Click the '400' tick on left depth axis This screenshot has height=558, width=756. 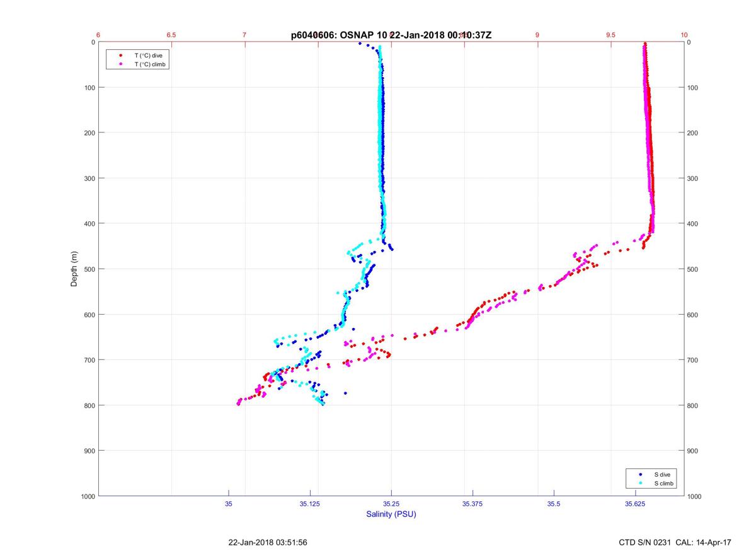(89, 224)
